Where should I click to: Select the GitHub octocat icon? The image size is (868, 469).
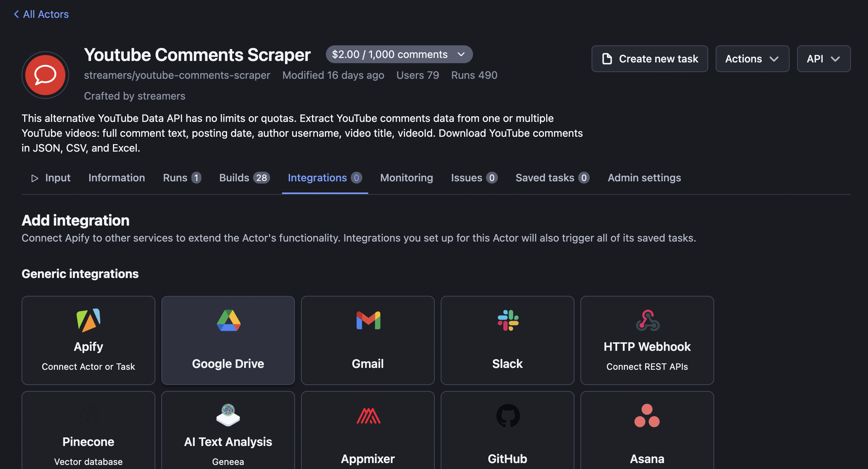point(508,415)
